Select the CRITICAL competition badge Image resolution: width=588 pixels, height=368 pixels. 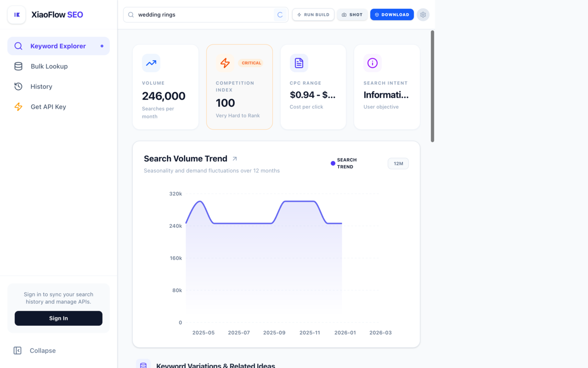pos(251,63)
